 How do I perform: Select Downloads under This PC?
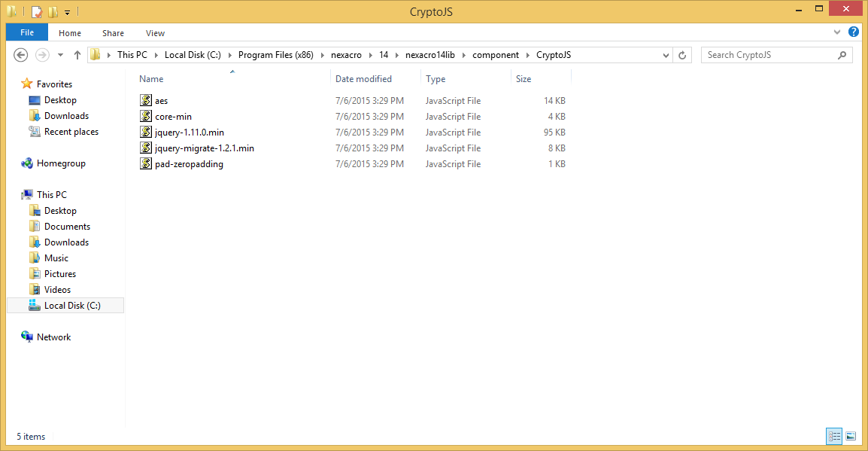(x=66, y=242)
